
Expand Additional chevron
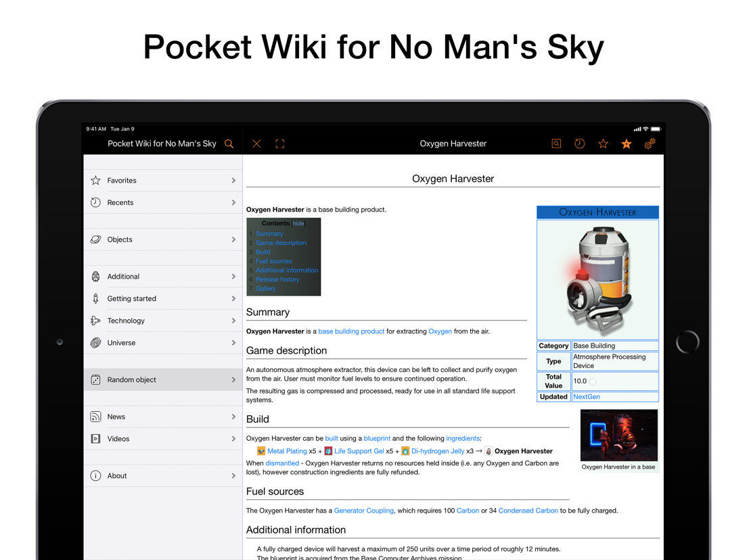(233, 277)
